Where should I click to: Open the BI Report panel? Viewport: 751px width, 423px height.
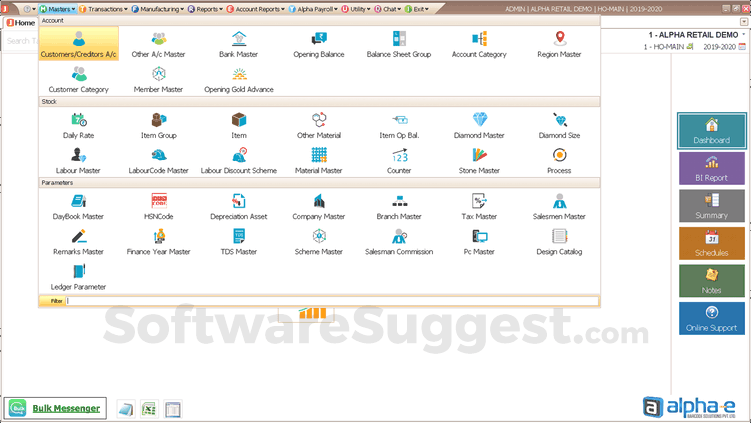712,169
